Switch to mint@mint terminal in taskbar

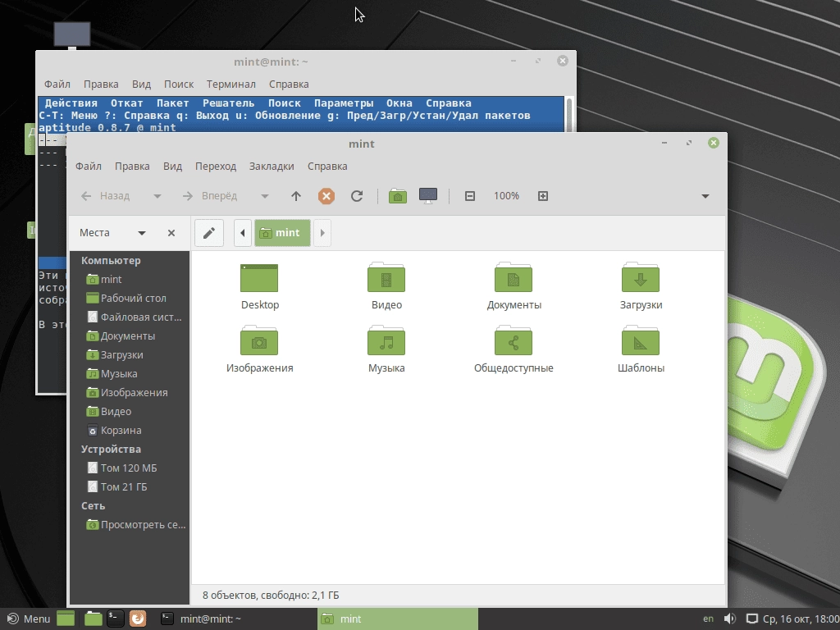[235, 619]
